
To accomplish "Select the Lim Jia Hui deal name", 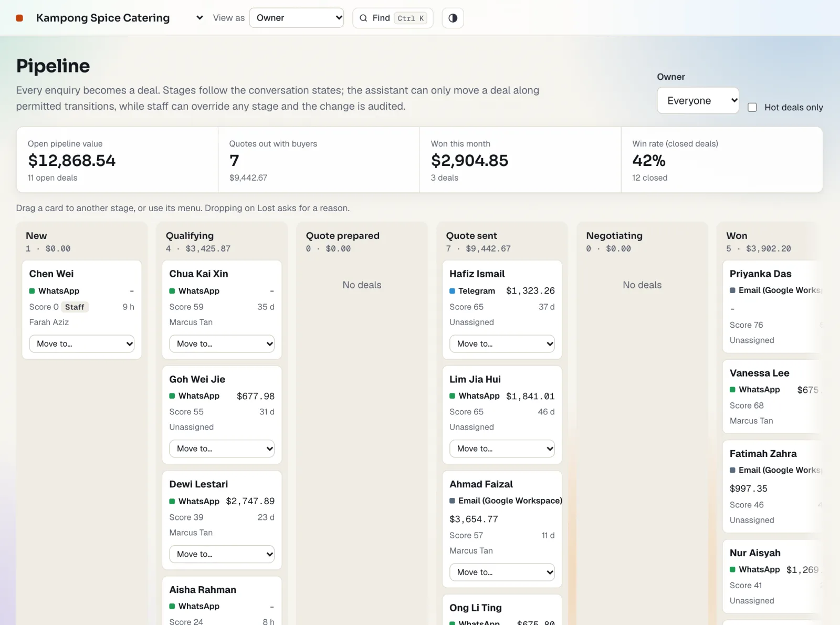I will click(x=475, y=379).
